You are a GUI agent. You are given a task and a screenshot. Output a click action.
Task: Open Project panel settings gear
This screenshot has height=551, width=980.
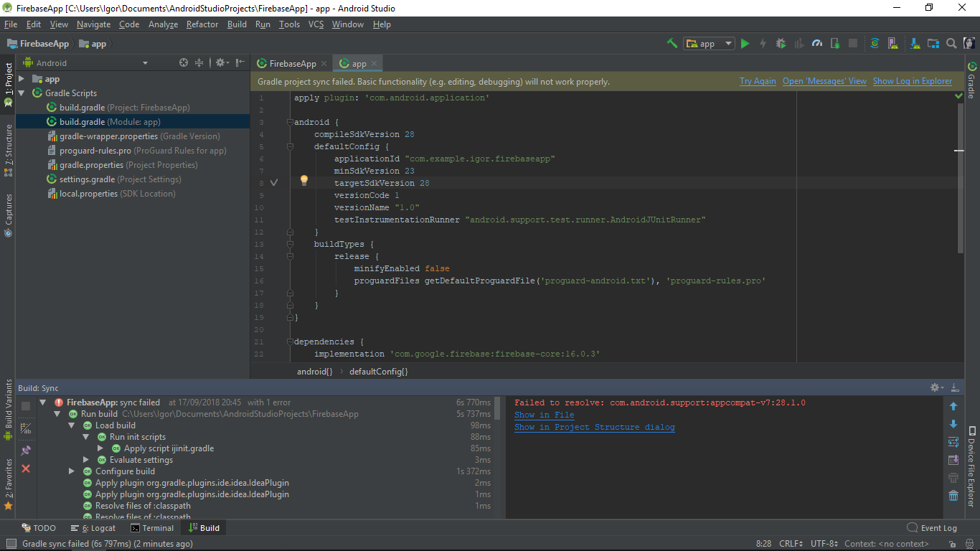click(x=222, y=63)
